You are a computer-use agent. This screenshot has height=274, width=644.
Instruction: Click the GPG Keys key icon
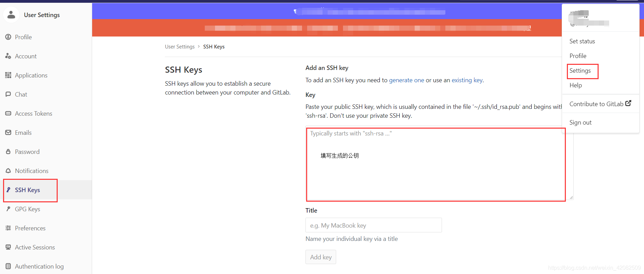point(8,209)
